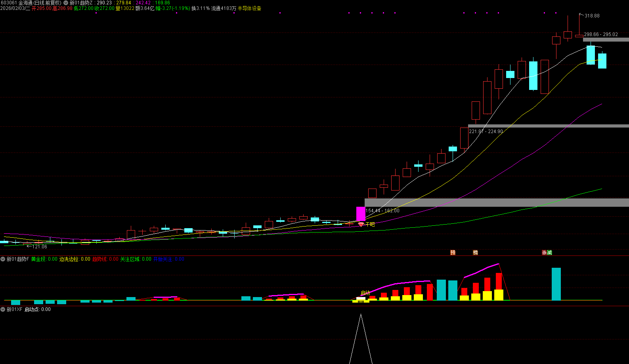Click the 收272.00 close price text
This screenshot has height=364, width=629.
point(105,8)
